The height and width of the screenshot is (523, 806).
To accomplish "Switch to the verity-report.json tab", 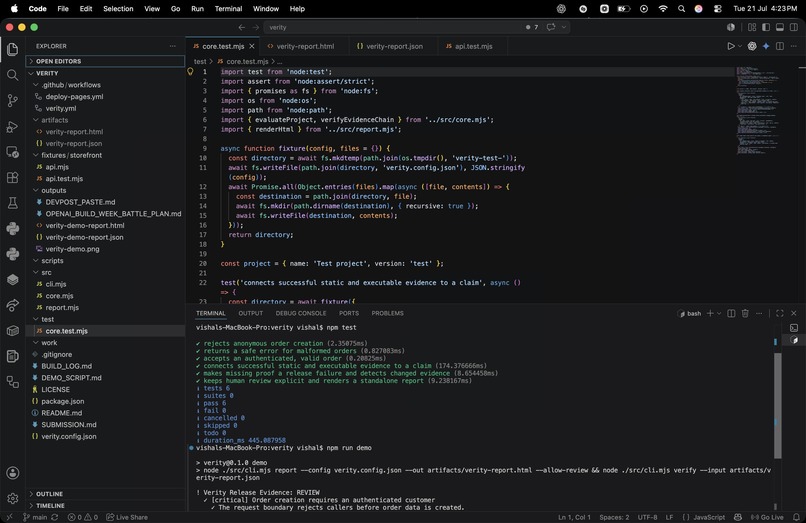I will point(394,46).
